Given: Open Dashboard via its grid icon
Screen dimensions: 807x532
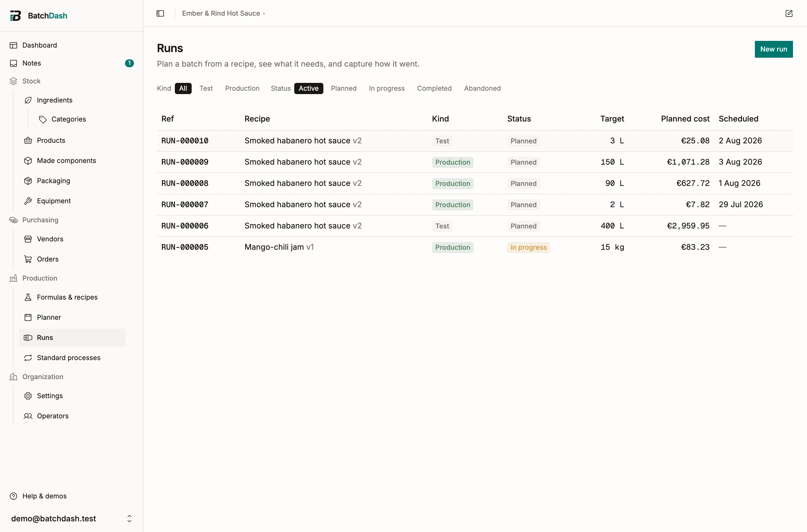Looking at the screenshot, I should [13, 45].
